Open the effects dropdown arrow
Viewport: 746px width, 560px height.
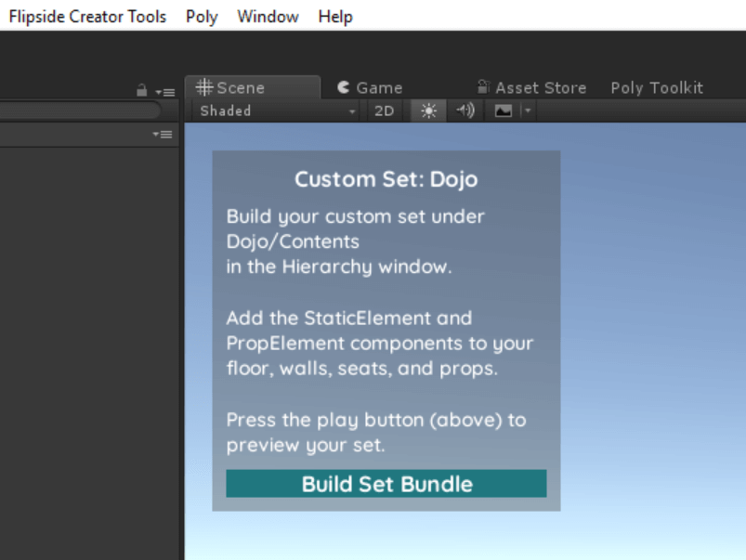(527, 111)
